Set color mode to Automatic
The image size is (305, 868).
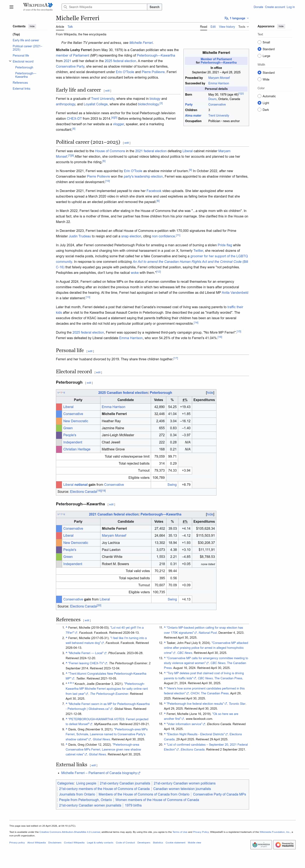point(259,96)
